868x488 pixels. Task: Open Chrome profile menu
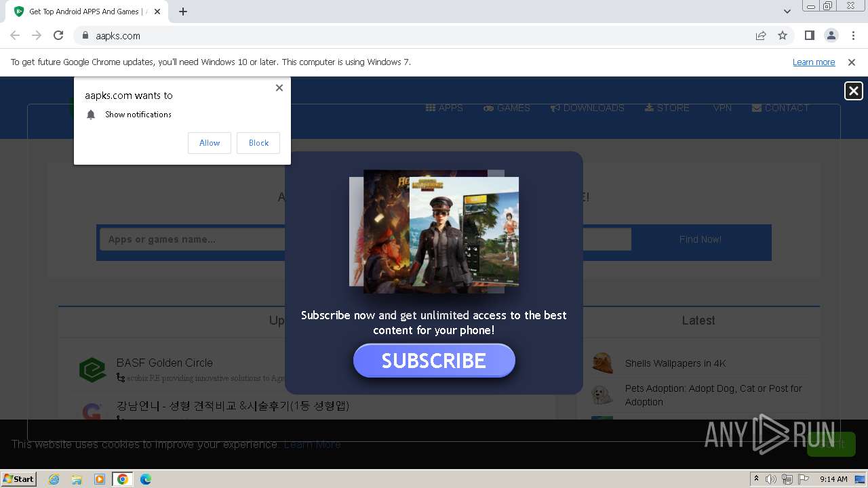[831, 35]
